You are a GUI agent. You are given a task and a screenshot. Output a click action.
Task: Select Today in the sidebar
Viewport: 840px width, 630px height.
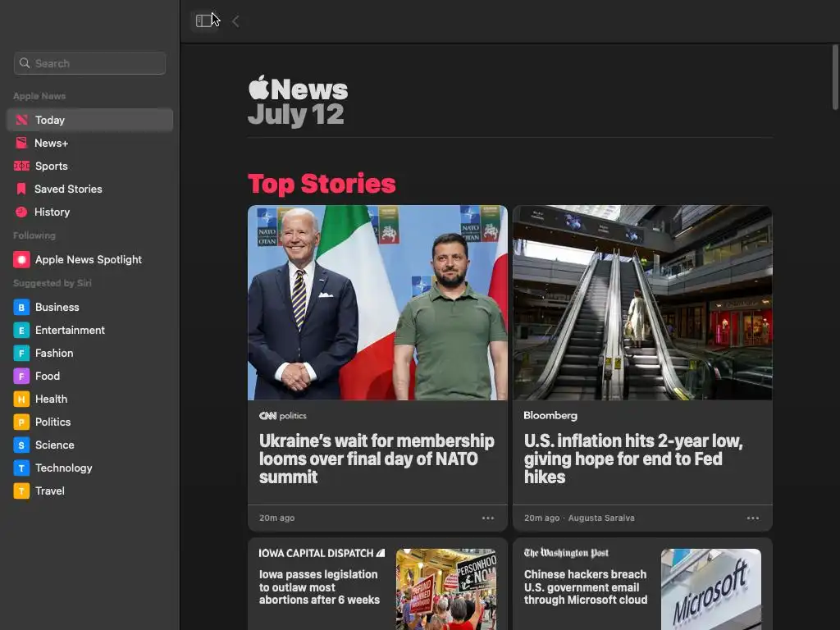[90, 120]
